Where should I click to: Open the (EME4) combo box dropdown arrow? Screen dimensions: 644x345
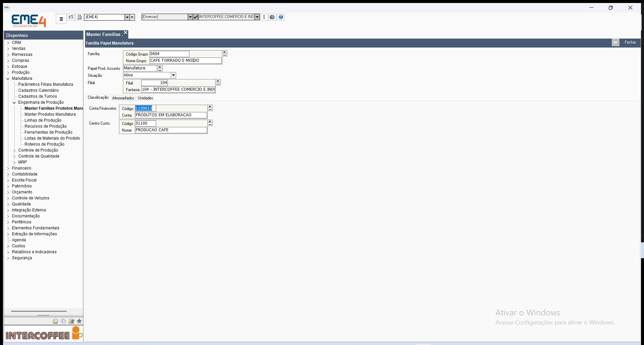(127, 17)
